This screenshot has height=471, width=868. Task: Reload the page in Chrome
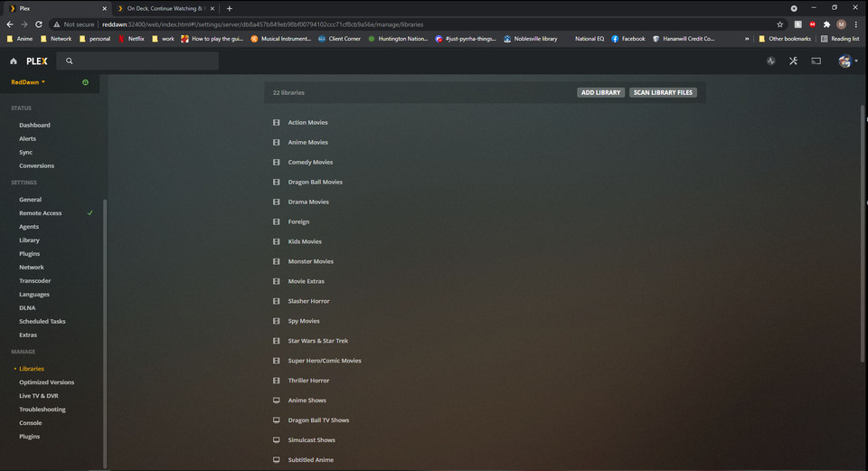pos(38,24)
